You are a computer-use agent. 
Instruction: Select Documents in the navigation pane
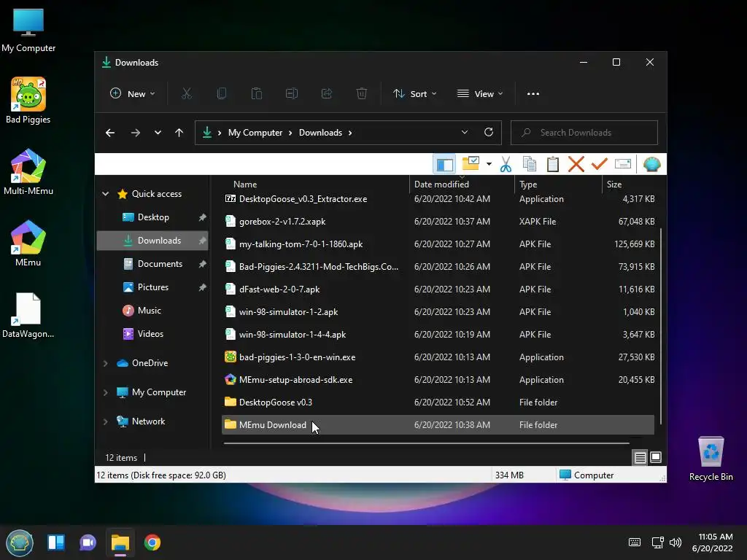tap(152, 264)
